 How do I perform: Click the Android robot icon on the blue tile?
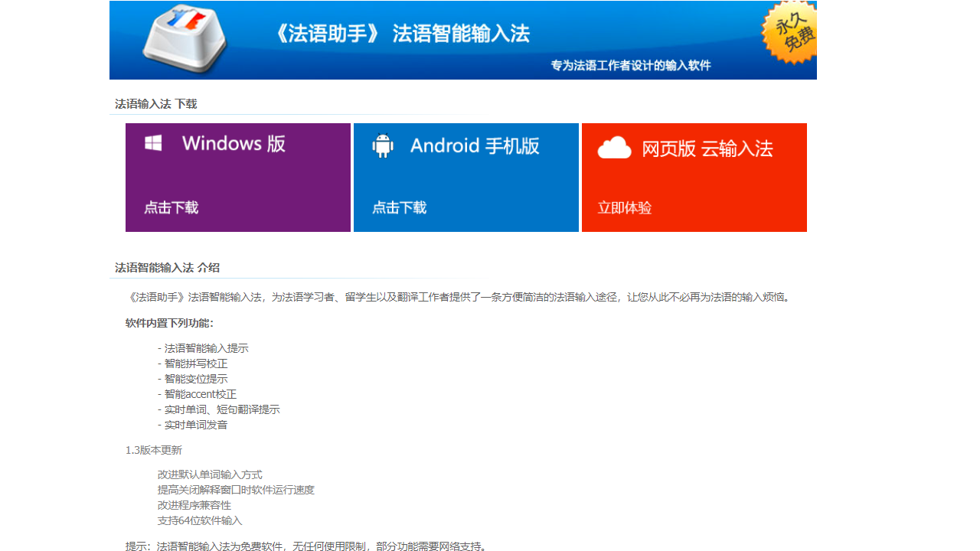pos(382,145)
